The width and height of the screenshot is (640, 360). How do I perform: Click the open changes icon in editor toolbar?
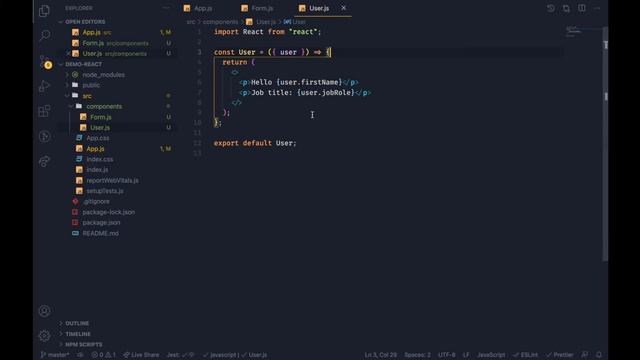coord(566,8)
